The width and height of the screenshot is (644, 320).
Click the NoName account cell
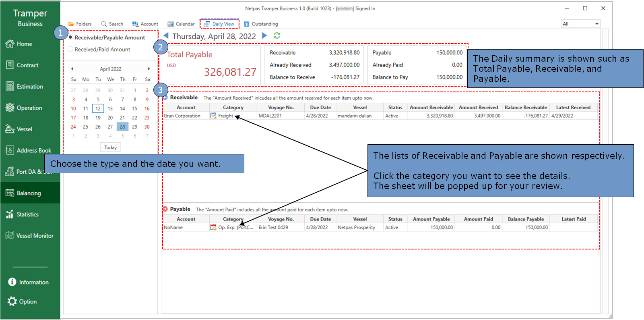coord(186,227)
